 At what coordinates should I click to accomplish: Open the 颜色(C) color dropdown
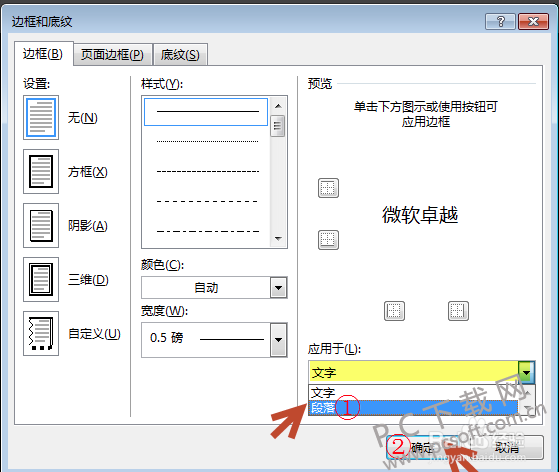point(278,288)
